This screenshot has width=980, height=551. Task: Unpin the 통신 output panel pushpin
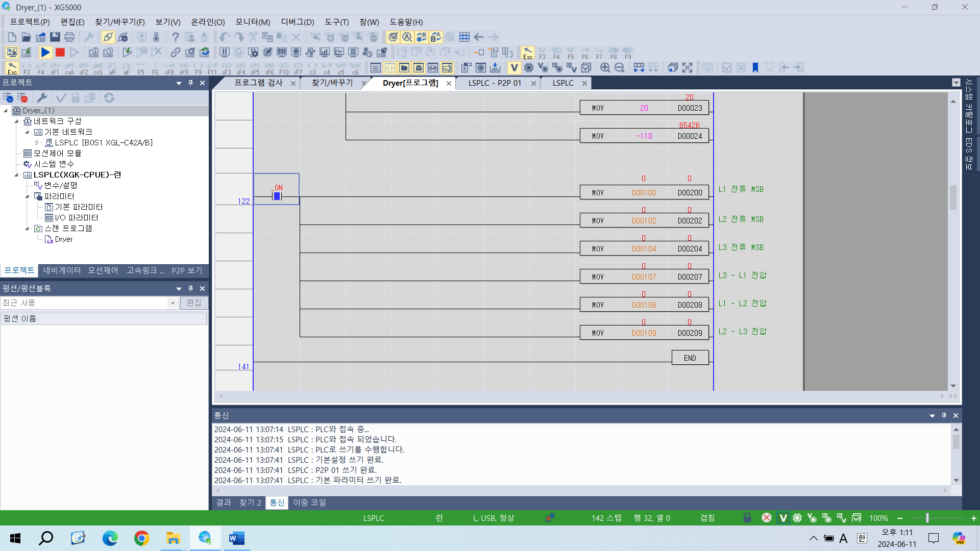(944, 415)
